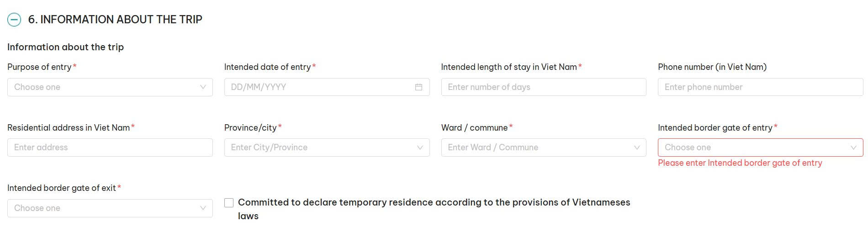Image resolution: width=868 pixels, height=232 pixels.
Task: Tick the temporary residence commitment checkbox
Action: [x=229, y=203]
